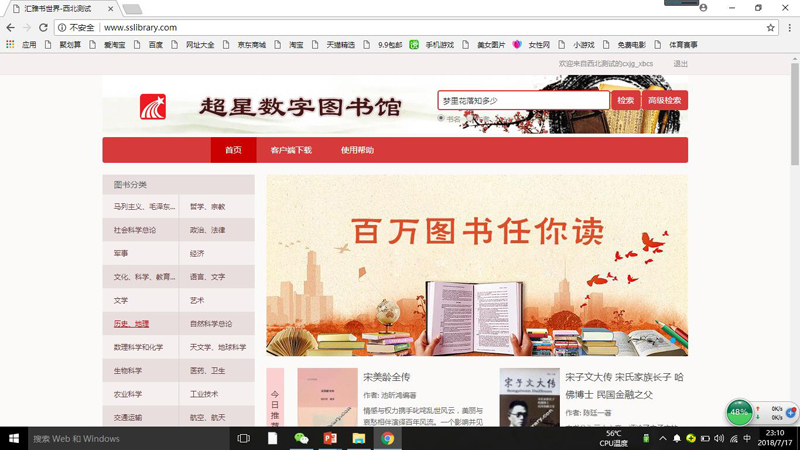The height and width of the screenshot is (450, 800).
Task: Bookmark this page with star icon
Action: (x=770, y=28)
